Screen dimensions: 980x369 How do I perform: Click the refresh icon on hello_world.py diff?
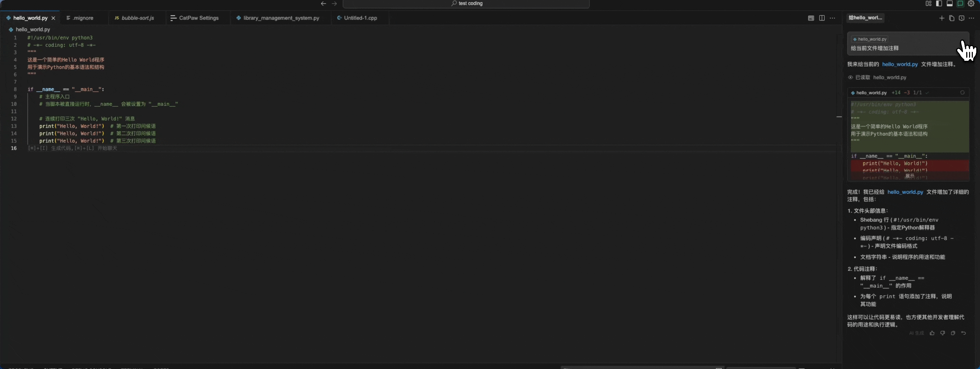962,93
